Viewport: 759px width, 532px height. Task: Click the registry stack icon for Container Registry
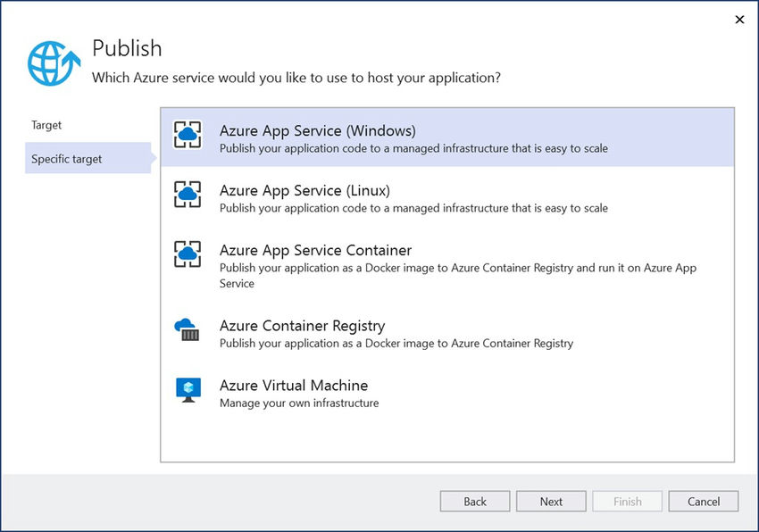[x=188, y=337]
